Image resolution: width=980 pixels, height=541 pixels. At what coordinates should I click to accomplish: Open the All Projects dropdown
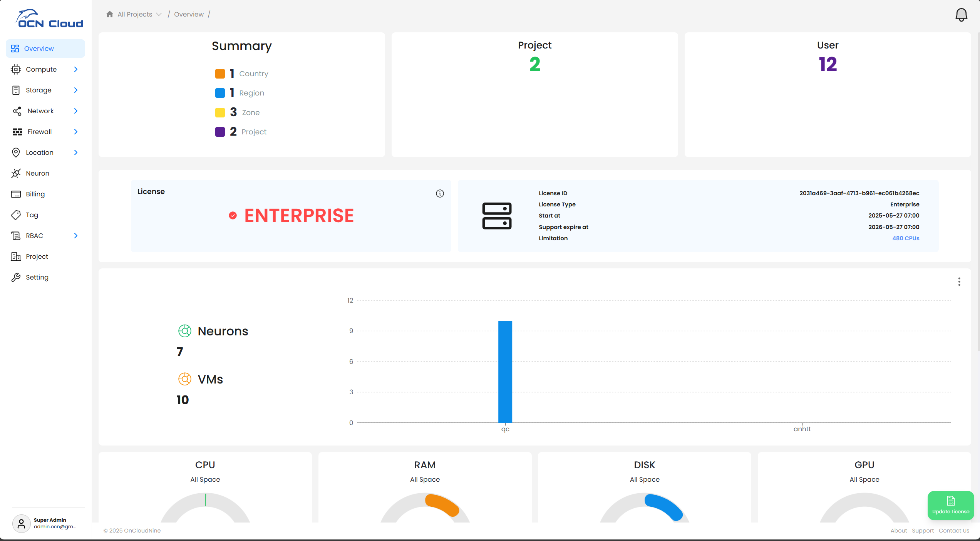139,14
